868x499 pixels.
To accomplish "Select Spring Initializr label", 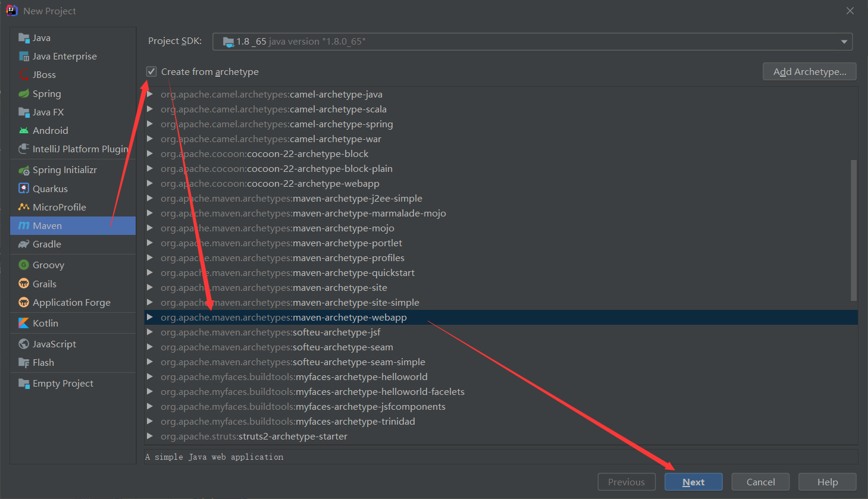I will click(x=65, y=170).
